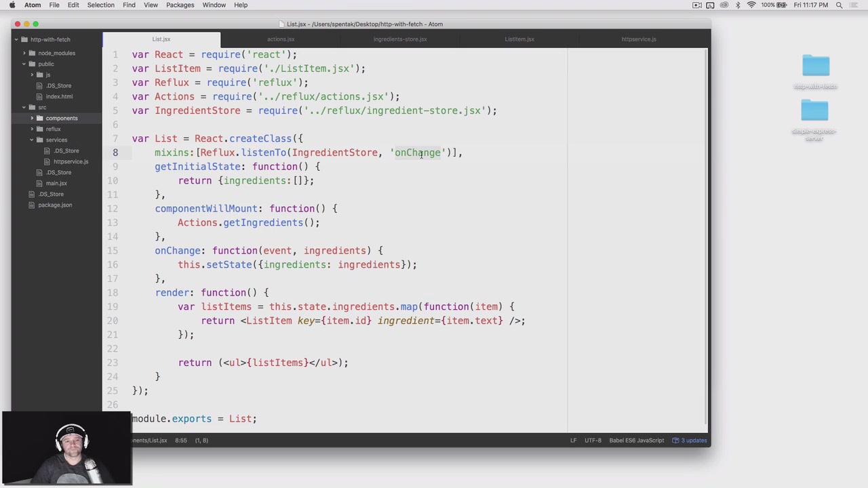Click module.exports = List; line
The height and width of the screenshot is (488, 868).
(195, 419)
